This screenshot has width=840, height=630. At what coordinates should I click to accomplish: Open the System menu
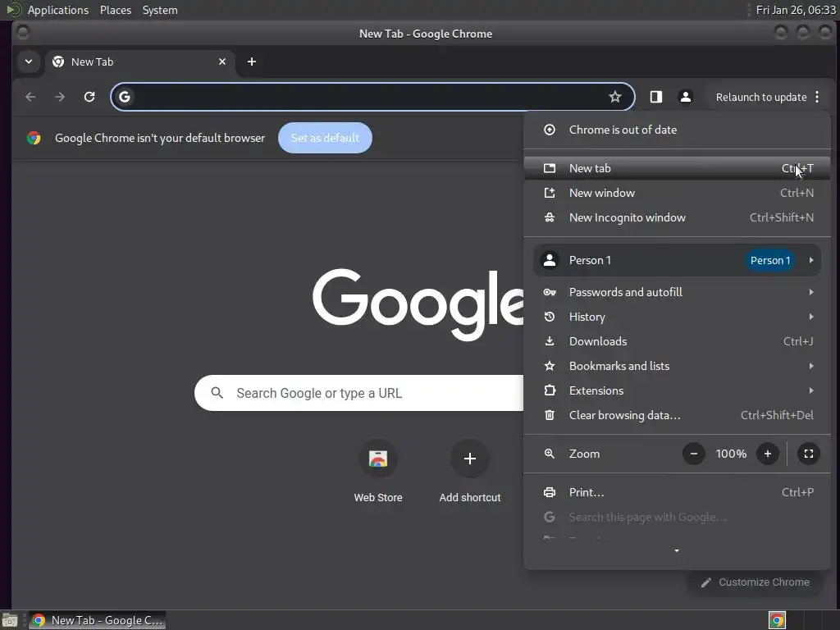(x=160, y=10)
